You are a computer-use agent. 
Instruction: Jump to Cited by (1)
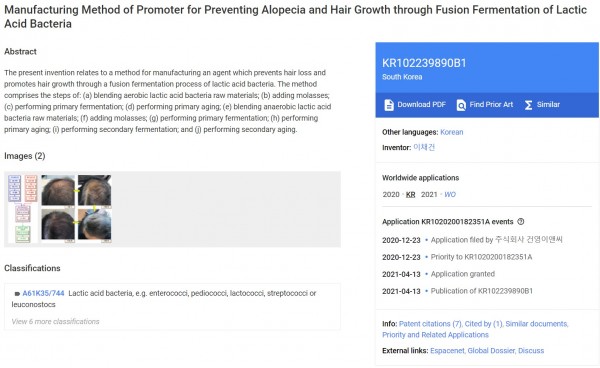[483, 324]
